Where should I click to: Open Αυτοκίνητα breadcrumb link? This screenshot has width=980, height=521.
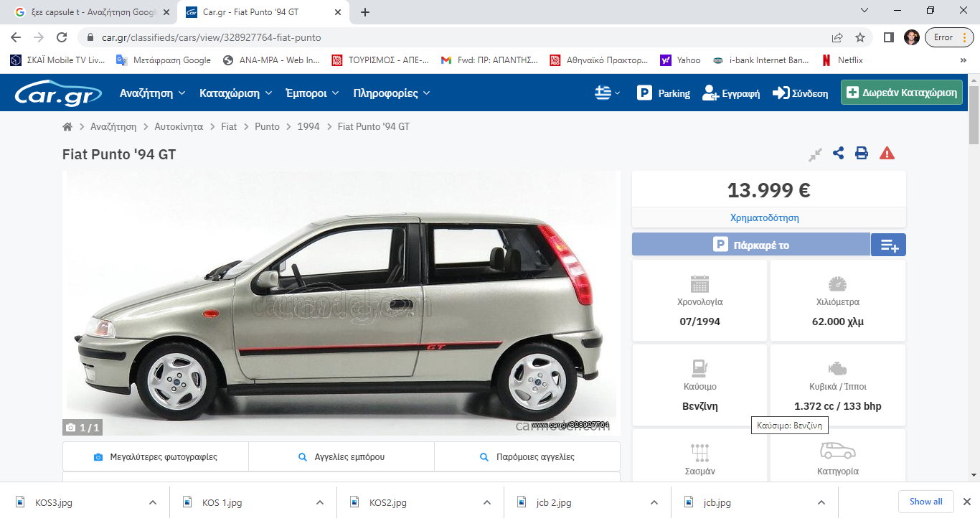(179, 126)
